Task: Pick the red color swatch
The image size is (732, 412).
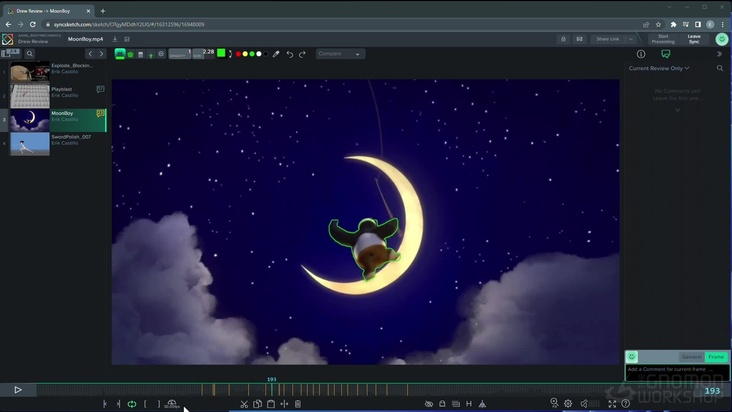Action: pyautogui.click(x=239, y=54)
